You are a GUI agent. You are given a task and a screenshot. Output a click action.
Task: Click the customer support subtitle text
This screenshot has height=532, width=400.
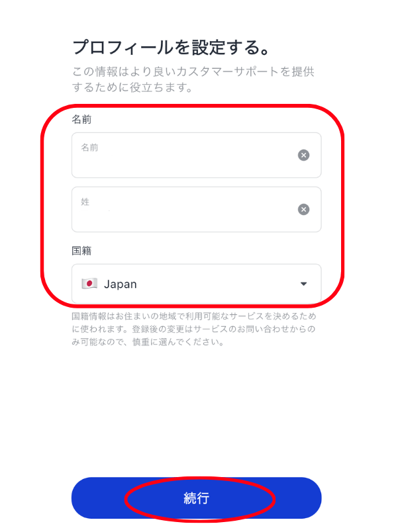click(x=193, y=79)
